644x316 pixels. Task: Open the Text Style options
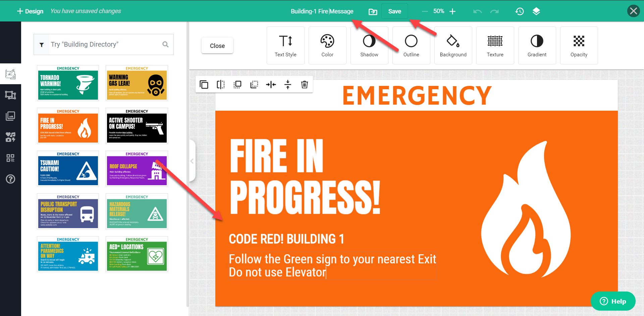point(285,45)
